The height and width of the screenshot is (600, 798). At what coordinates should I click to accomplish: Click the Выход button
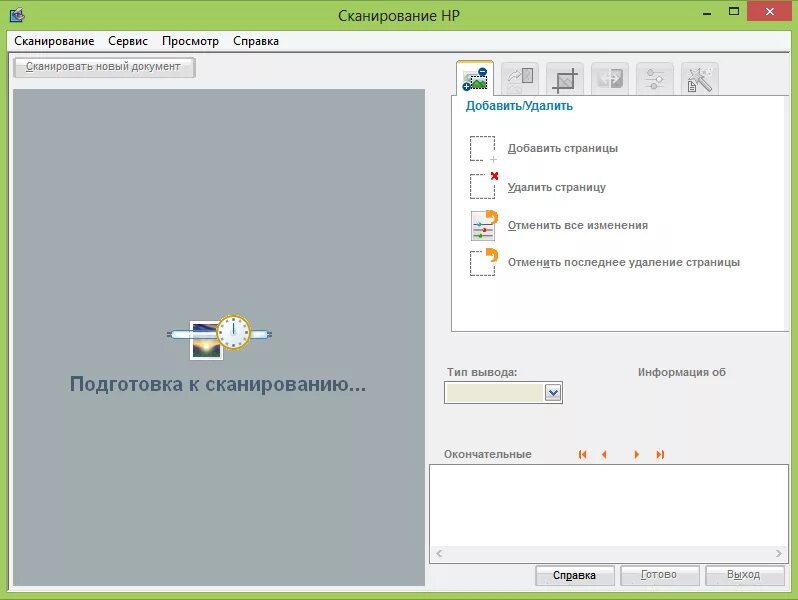click(745, 576)
